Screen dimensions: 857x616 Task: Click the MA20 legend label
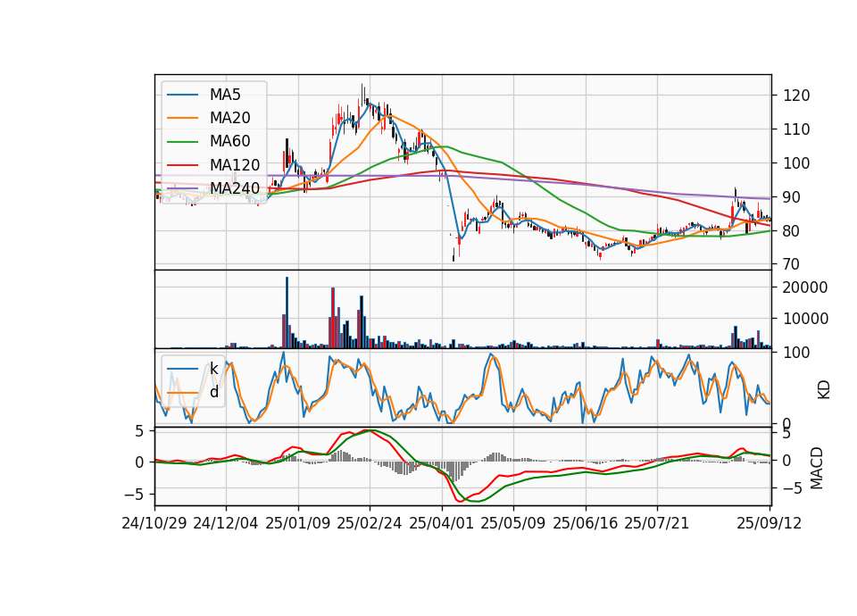229,118
